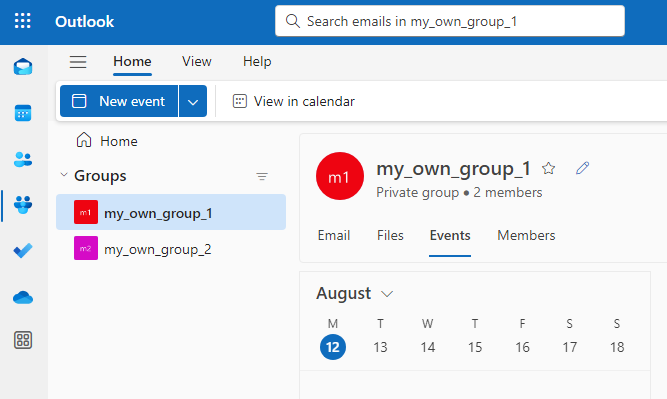Collapse the Groups section
The image size is (667, 399).
click(x=64, y=175)
